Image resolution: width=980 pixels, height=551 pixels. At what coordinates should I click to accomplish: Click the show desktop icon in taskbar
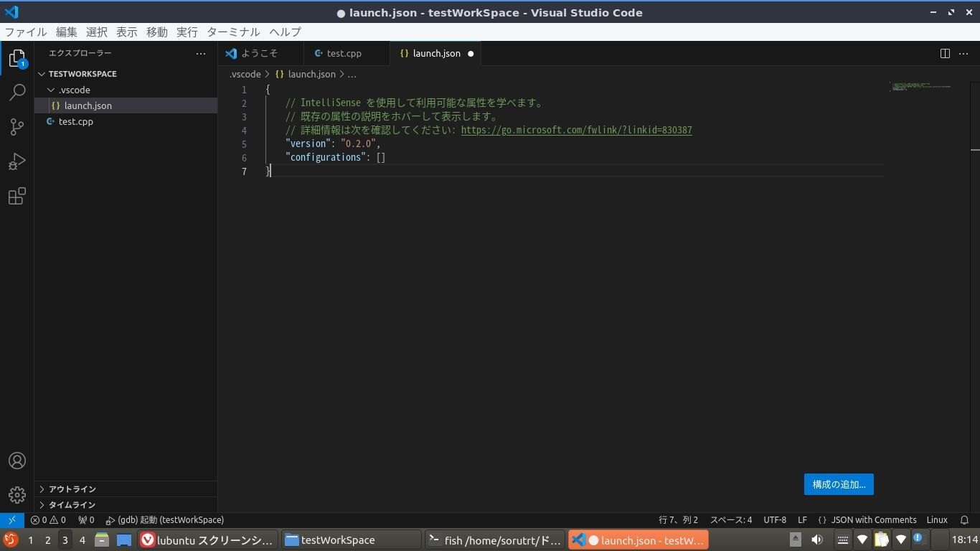(x=124, y=540)
